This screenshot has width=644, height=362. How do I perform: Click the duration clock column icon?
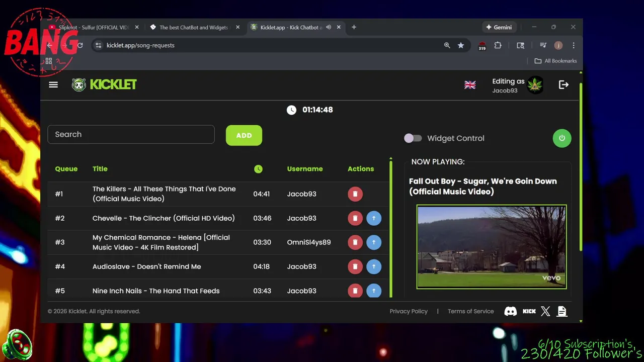tap(258, 169)
